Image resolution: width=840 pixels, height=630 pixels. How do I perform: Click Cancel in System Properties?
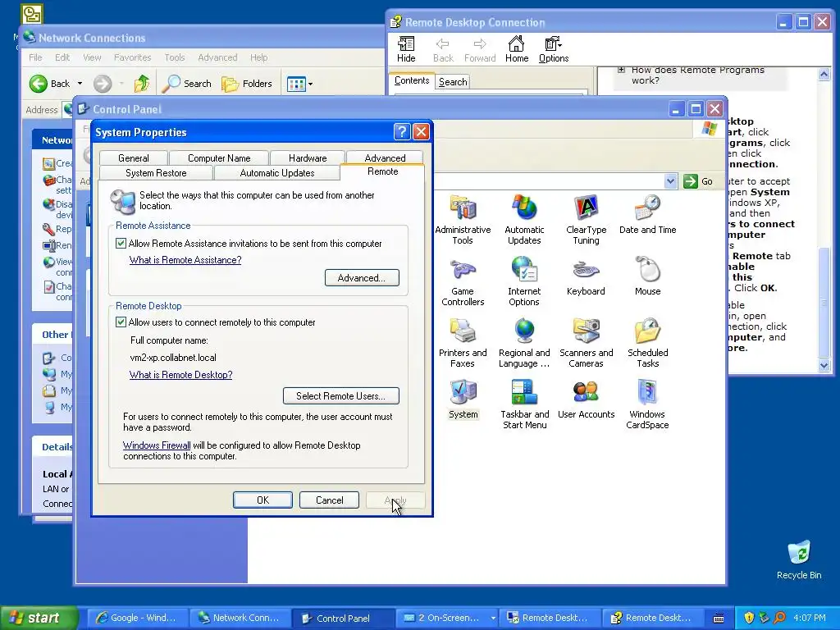[x=330, y=500]
